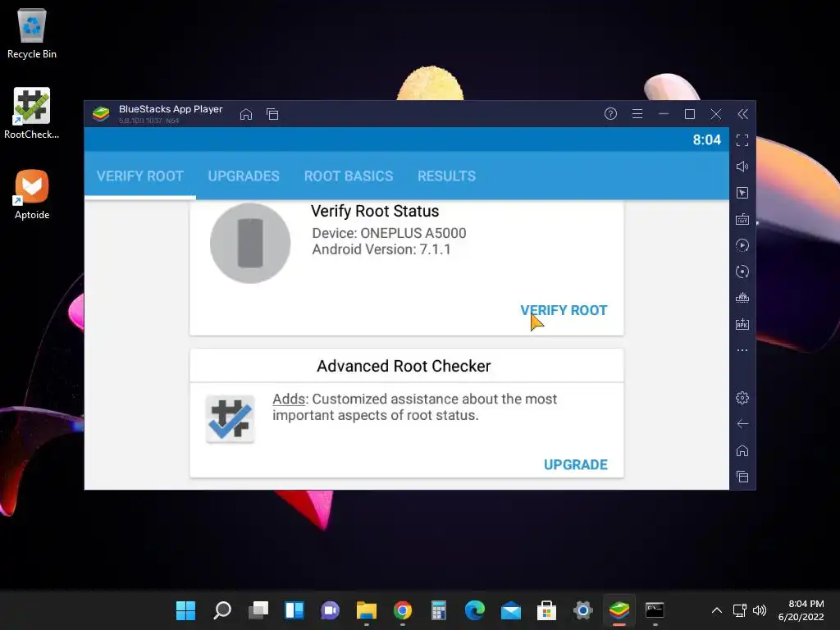Click 'Android Version: 7.1.1' text
Image resolution: width=840 pixels, height=630 pixels.
[x=381, y=249]
